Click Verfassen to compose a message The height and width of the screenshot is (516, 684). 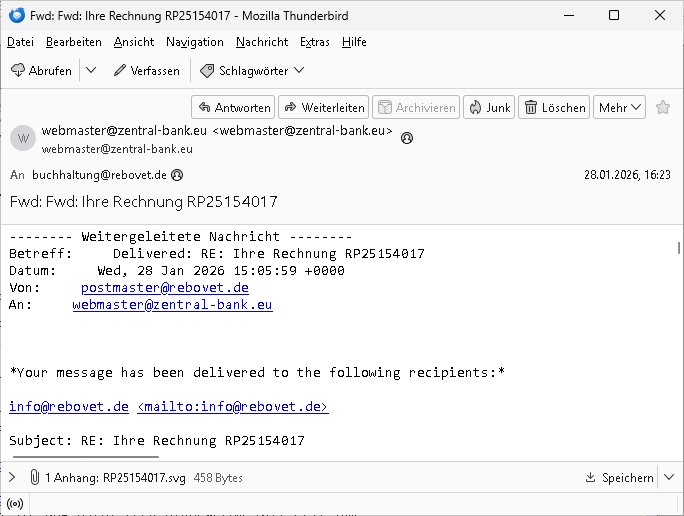click(x=147, y=70)
